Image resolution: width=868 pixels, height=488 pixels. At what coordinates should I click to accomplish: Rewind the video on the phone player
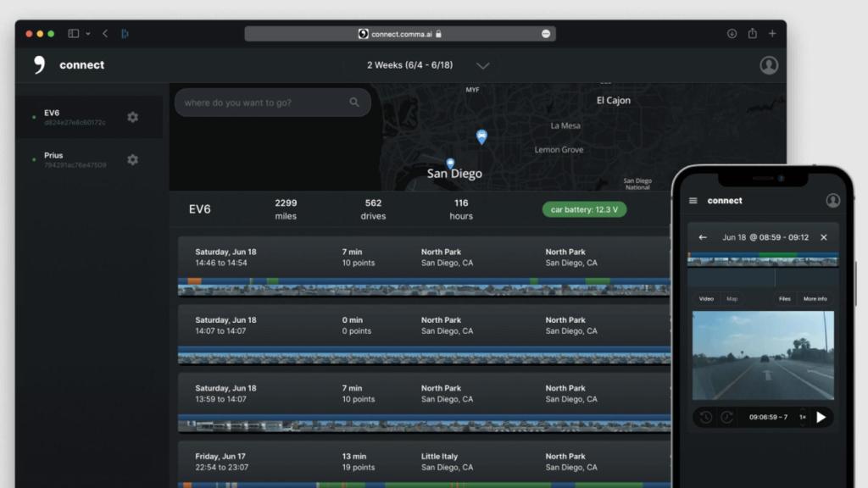point(706,417)
